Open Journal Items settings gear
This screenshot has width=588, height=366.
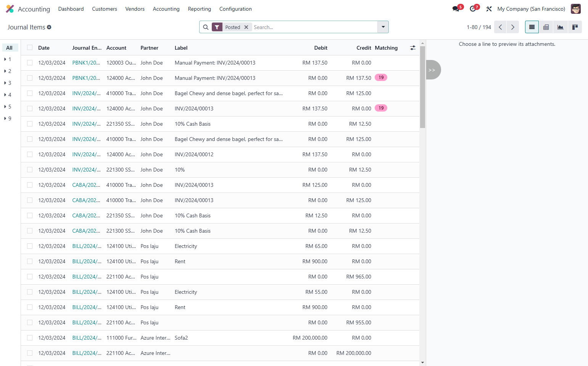[49, 27]
